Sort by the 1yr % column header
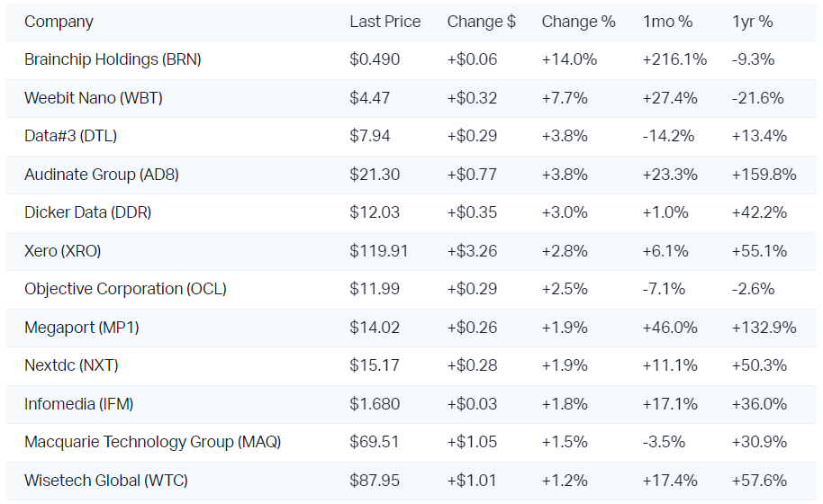The width and height of the screenshot is (823, 504). click(x=752, y=22)
